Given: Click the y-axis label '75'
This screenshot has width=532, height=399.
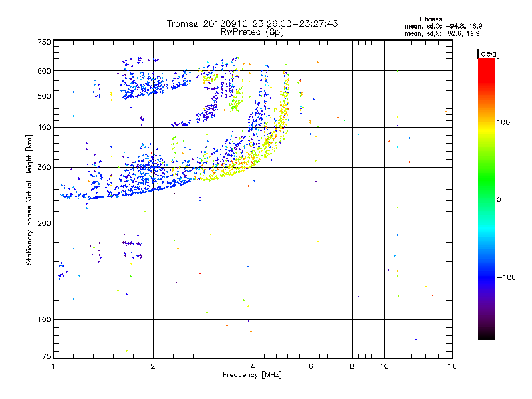Looking at the screenshot, I should (47, 356).
